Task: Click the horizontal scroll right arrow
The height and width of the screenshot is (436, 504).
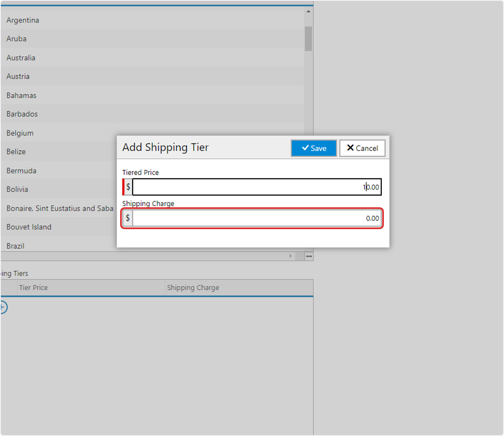Action: (291, 256)
